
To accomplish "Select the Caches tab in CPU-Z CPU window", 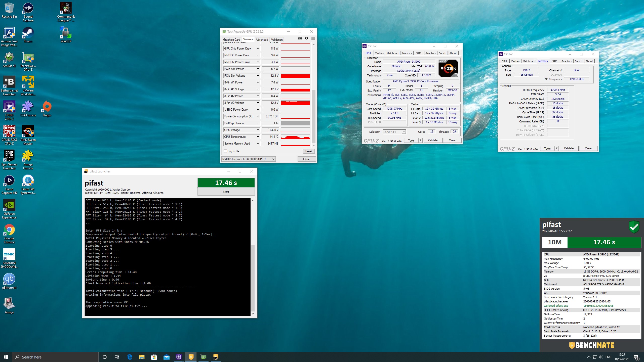I will (x=379, y=53).
